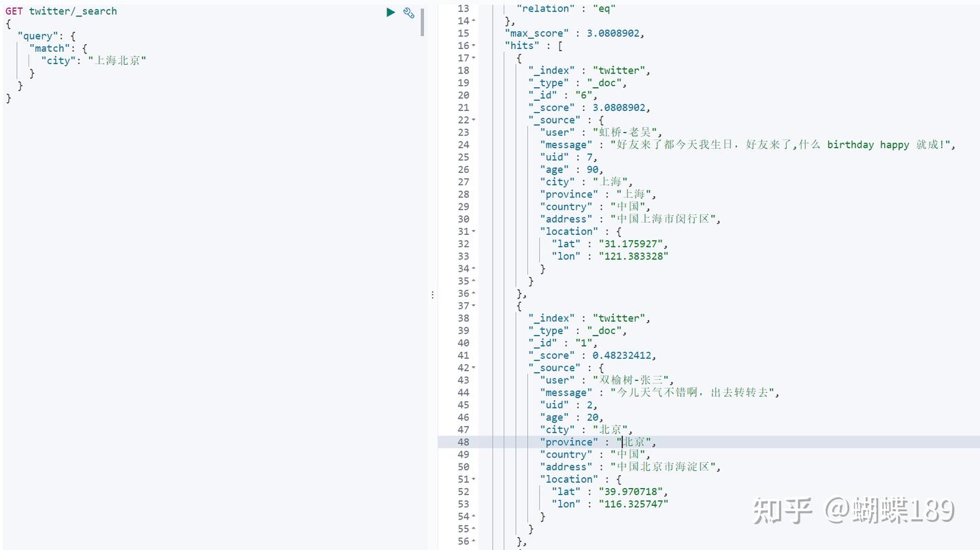Image resolution: width=980 pixels, height=550 pixels.
Task: Collapse the "_source" block on line 22
Action: pyautogui.click(x=474, y=120)
